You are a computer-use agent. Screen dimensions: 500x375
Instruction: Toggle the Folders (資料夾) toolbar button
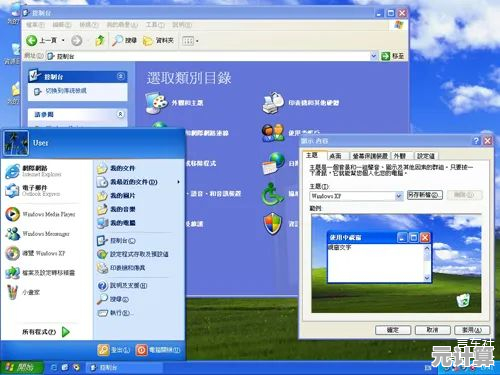click(x=158, y=41)
